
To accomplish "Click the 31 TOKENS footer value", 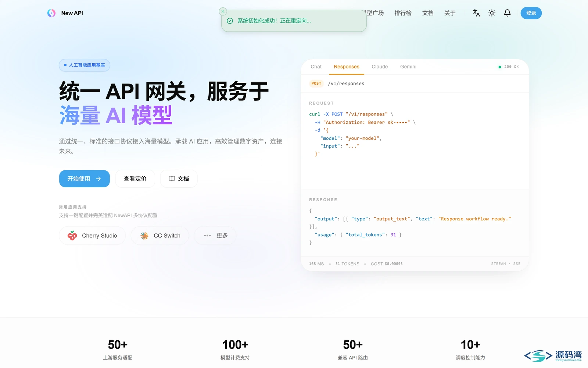I will (x=347, y=264).
